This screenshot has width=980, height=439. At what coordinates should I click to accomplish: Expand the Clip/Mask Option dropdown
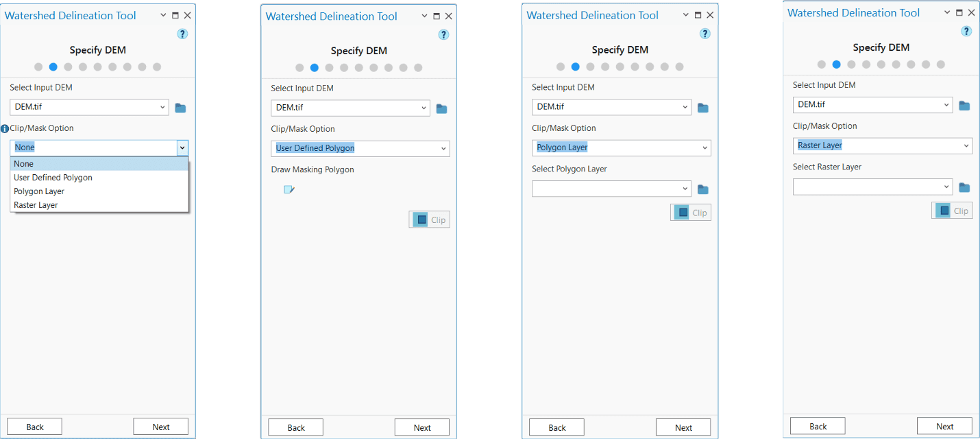pos(182,147)
